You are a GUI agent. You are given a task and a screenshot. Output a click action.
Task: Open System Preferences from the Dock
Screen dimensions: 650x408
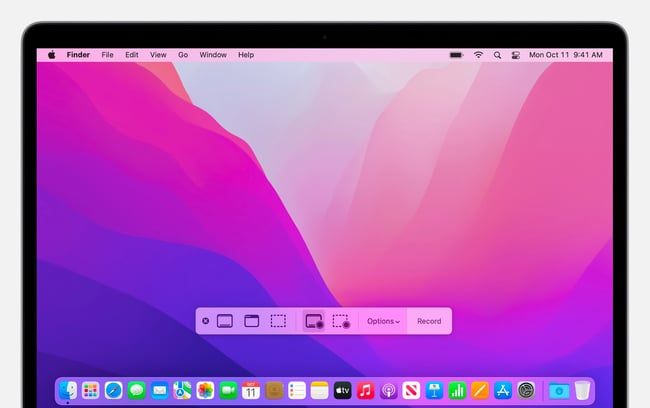tap(526, 390)
